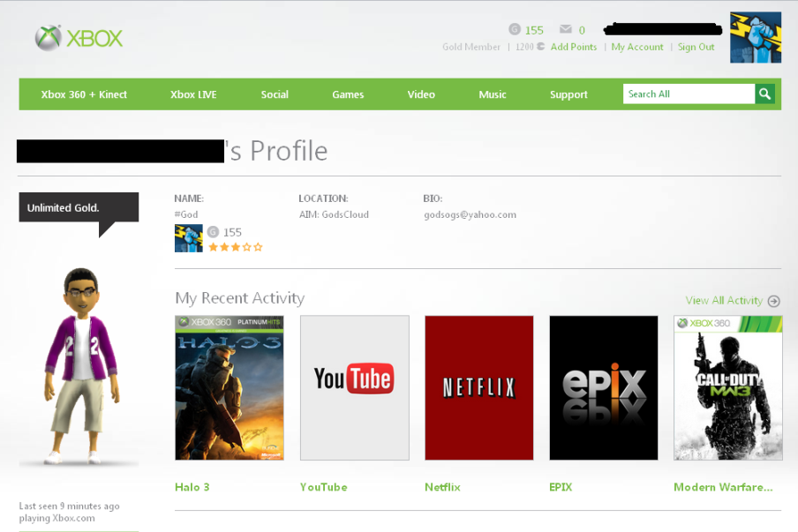Viewport: 798px width, 532px height.
Task: Open the Video menu
Action: (x=421, y=94)
